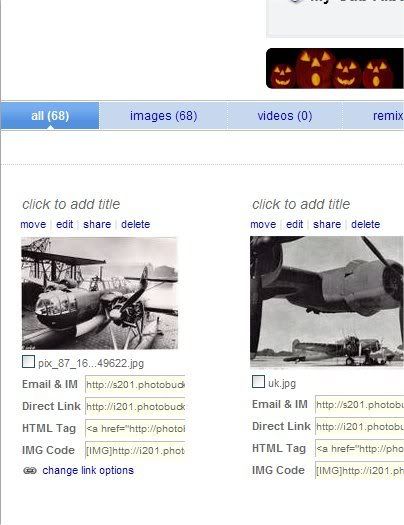Click the uk.jpg photo's delete link
Screen dimensions: 404x525
pos(366,224)
